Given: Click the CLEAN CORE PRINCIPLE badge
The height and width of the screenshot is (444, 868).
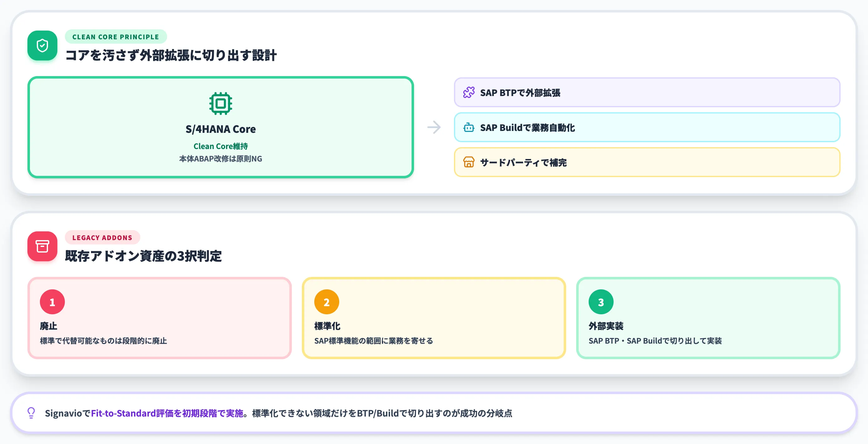Looking at the screenshot, I should [116, 37].
